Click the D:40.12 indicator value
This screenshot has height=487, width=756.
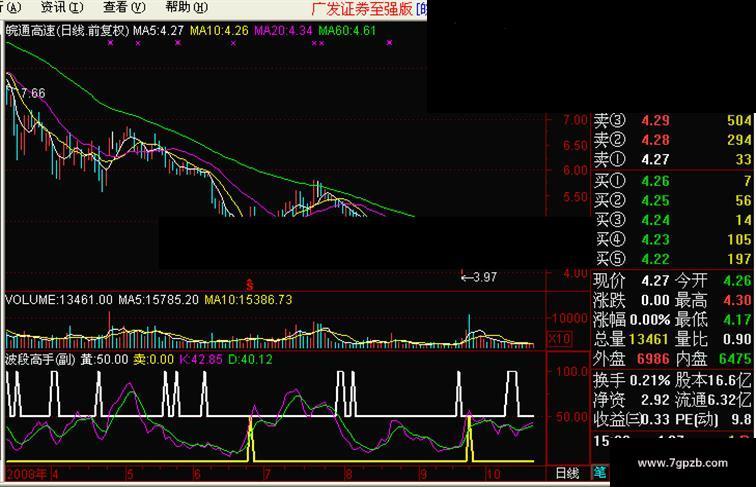coord(250,359)
